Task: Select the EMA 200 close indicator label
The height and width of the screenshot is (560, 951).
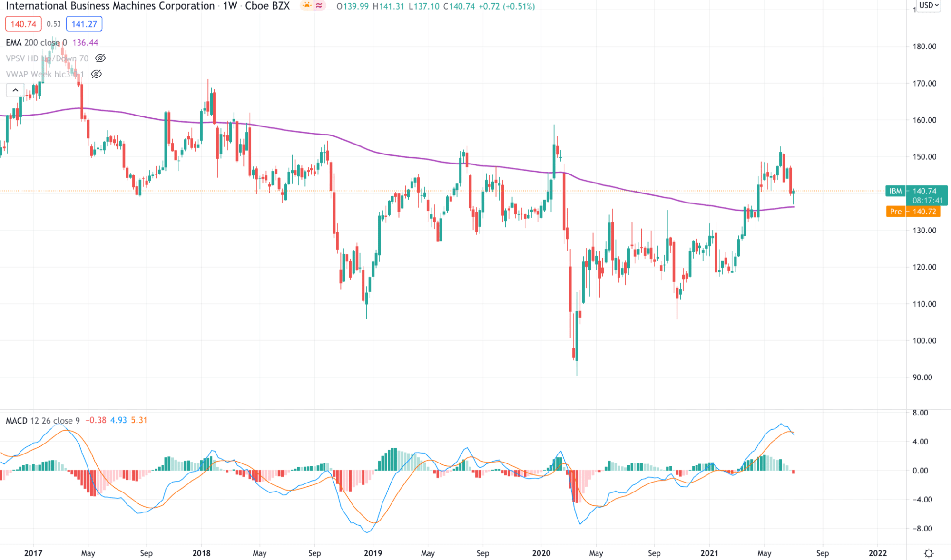Action: point(36,42)
